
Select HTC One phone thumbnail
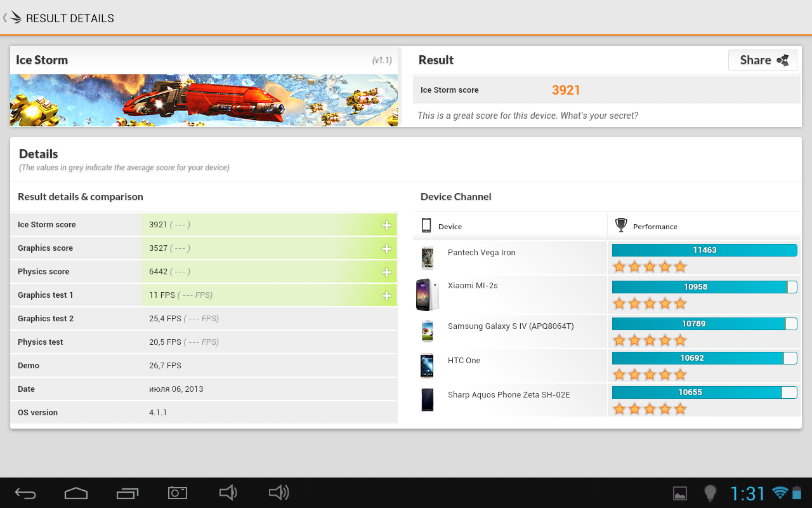click(427, 366)
